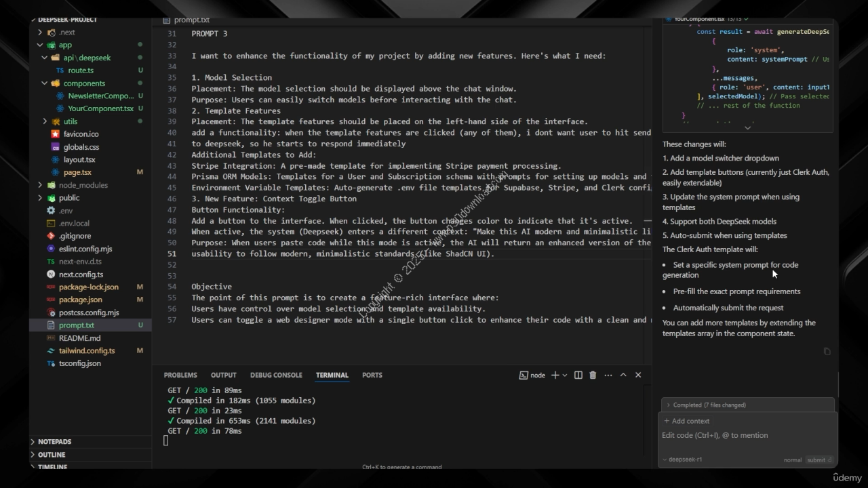Open the DEBUG CONSOLE tab
Viewport: 868px width, 488px height.
tap(276, 375)
